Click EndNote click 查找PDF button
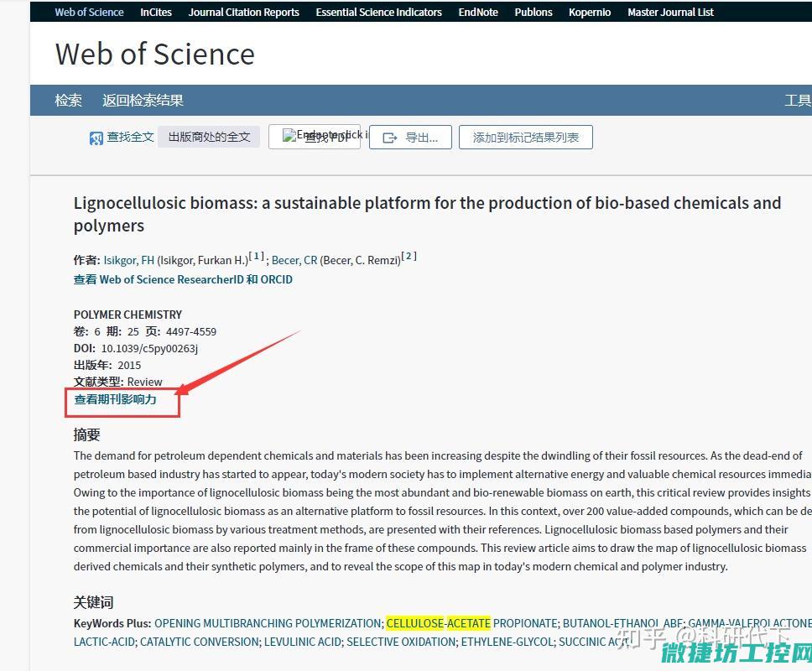 tap(315, 137)
